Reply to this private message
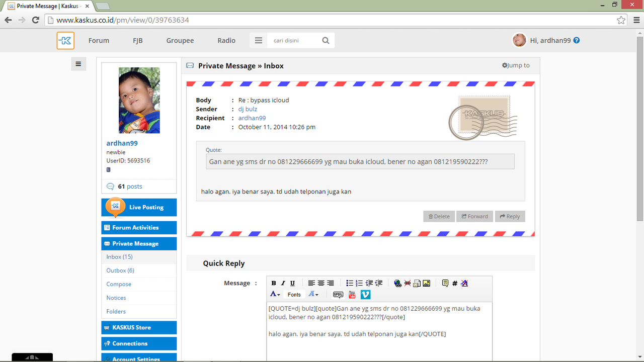Image resolution: width=644 pixels, height=362 pixels. [510, 216]
